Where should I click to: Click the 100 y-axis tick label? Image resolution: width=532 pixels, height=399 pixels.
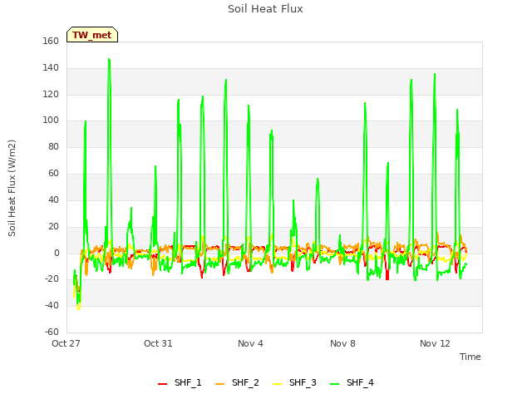(x=51, y=120)
